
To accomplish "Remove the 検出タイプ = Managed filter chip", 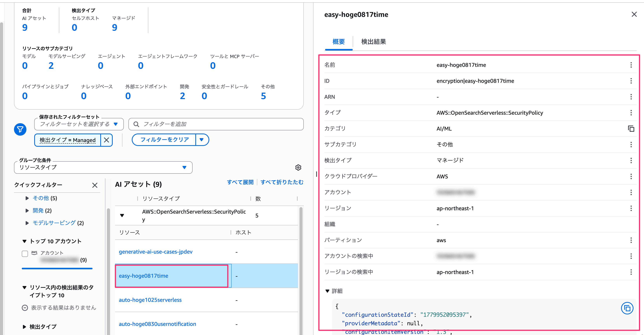I will pos(106,140).
